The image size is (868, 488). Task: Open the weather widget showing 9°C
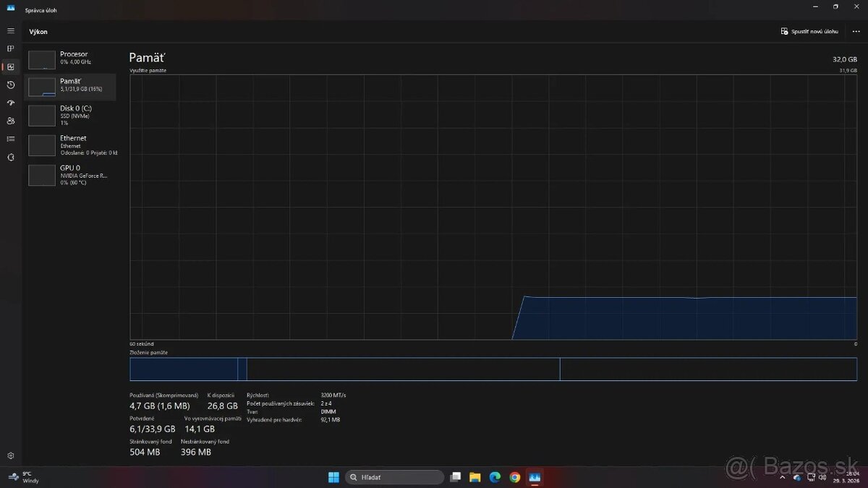24,477
